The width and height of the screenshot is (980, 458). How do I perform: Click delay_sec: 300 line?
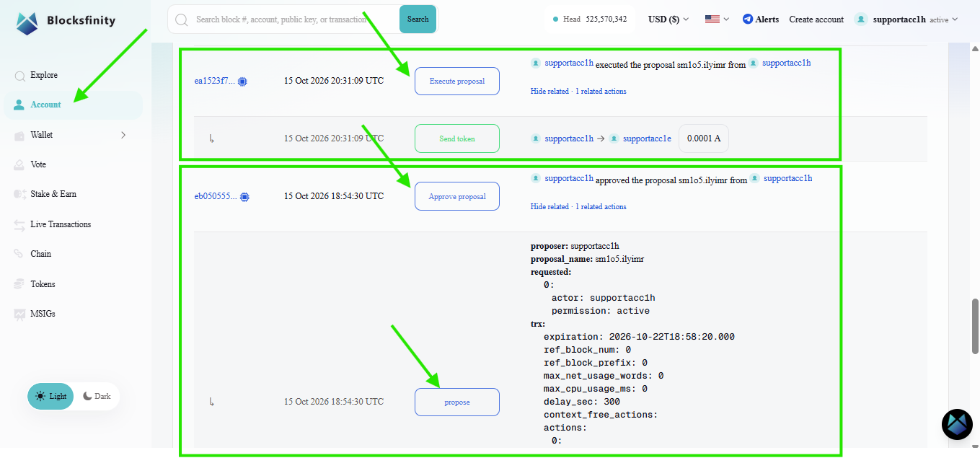(x=582, y=402)
